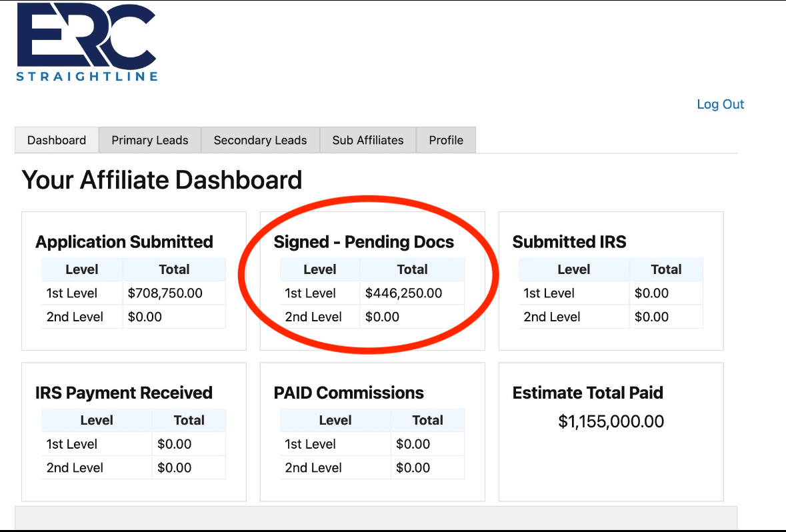Open the Secondary Leads tab
The height and width of the screenshot is (532, 786).
click(260, 140)
